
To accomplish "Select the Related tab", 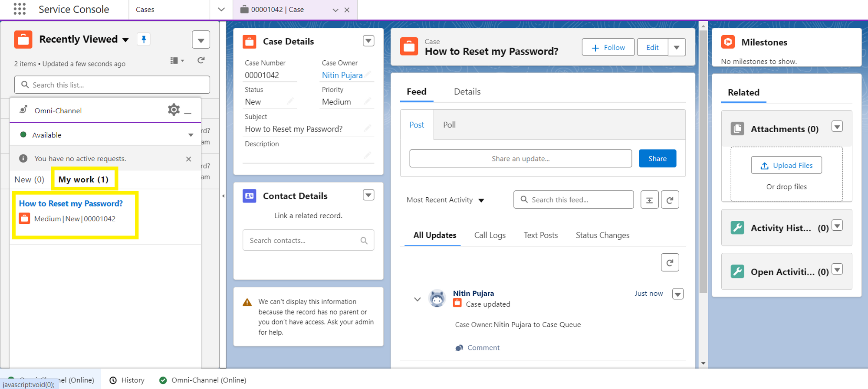I will [x=743, y=92].
